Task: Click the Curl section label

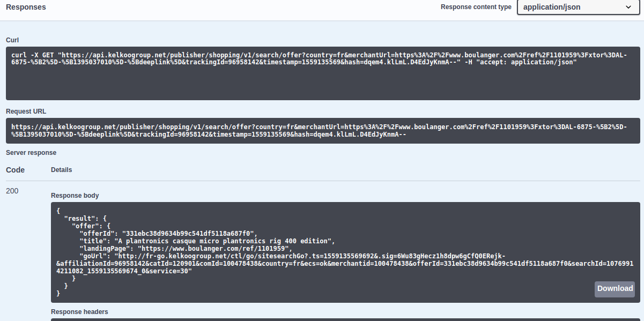Action: click(12, 40)
